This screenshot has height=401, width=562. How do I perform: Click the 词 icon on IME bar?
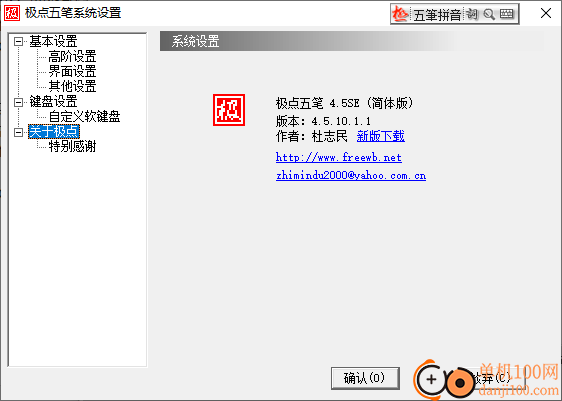click(x=472, y=14)
